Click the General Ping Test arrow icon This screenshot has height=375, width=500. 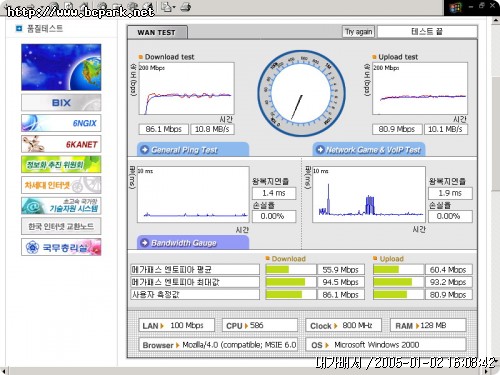[145, 150]
